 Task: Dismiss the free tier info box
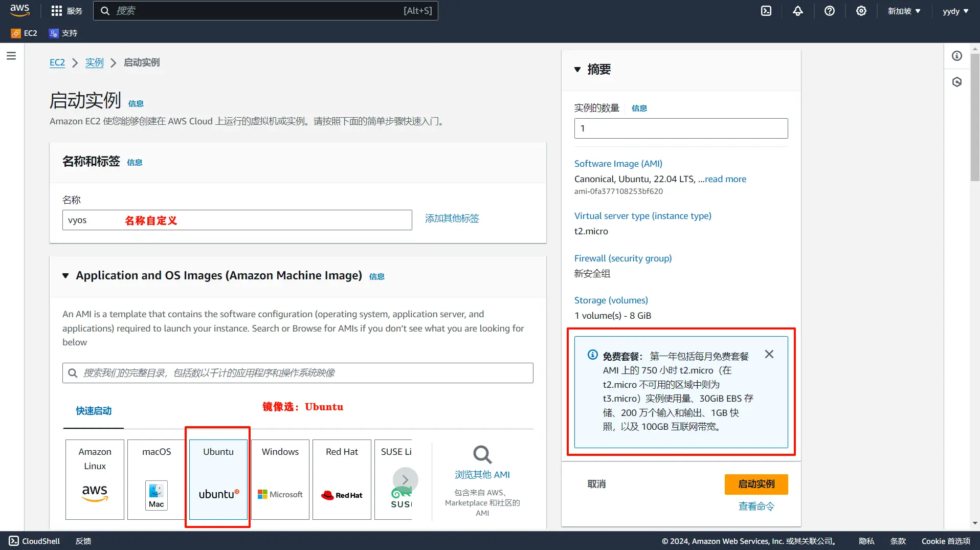(x=769, y=354)
